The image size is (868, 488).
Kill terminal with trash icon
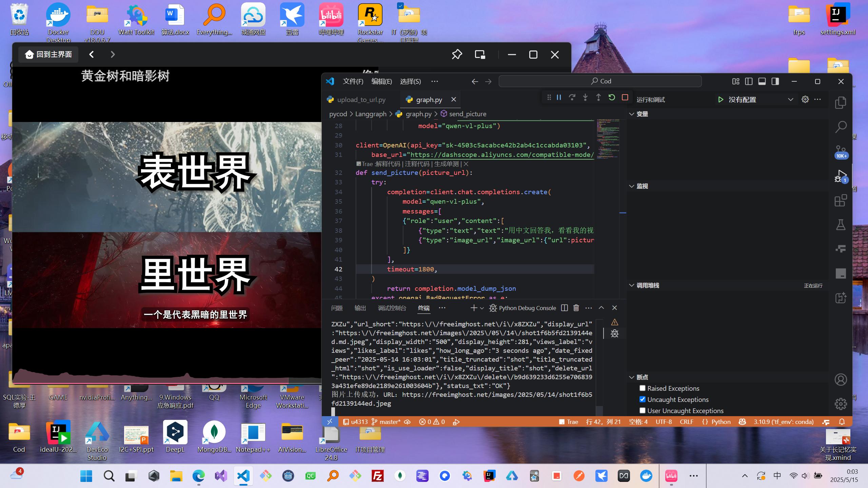tap(576, 308)
